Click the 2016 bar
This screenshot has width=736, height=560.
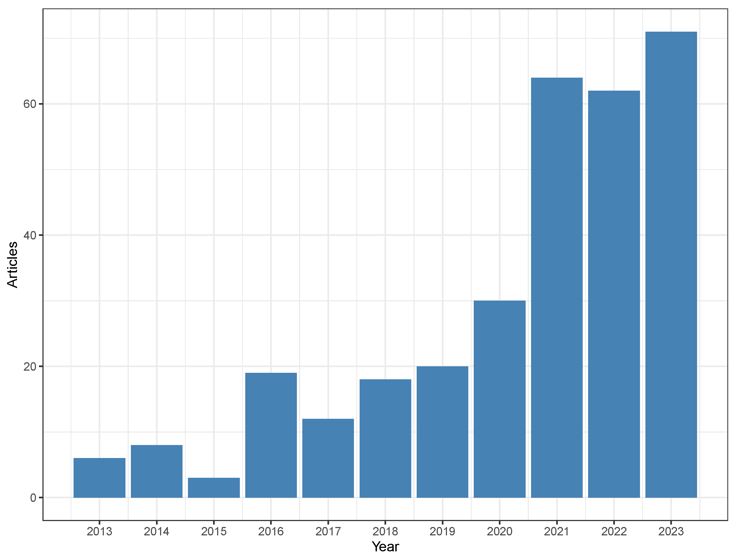tap(271, 435)
